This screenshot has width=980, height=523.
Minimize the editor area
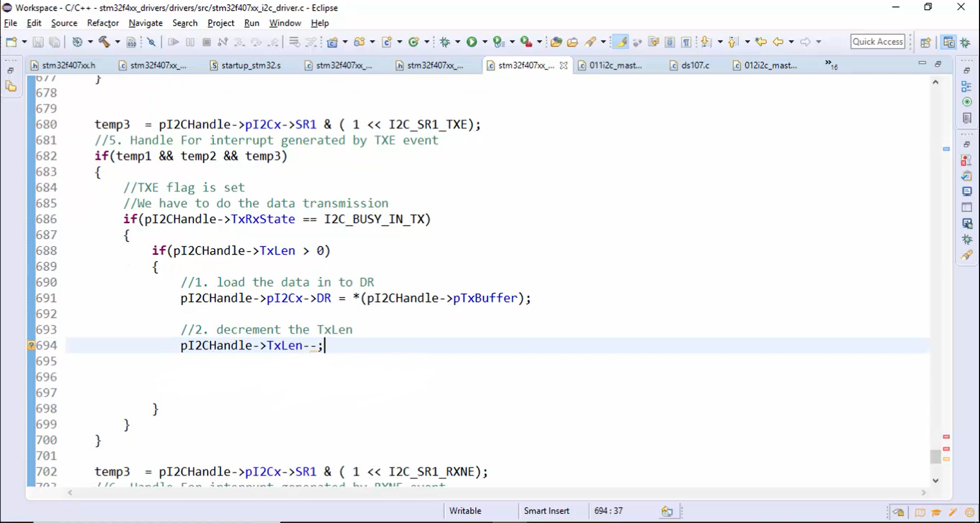[922, 64]
